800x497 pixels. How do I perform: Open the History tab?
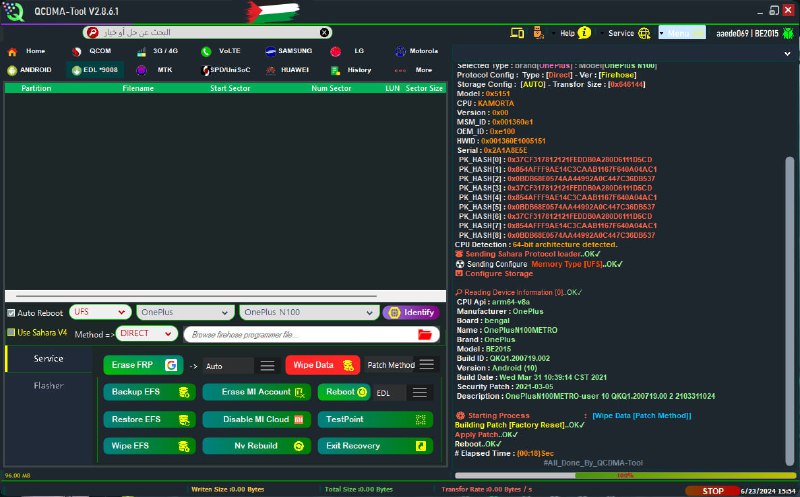352,70
